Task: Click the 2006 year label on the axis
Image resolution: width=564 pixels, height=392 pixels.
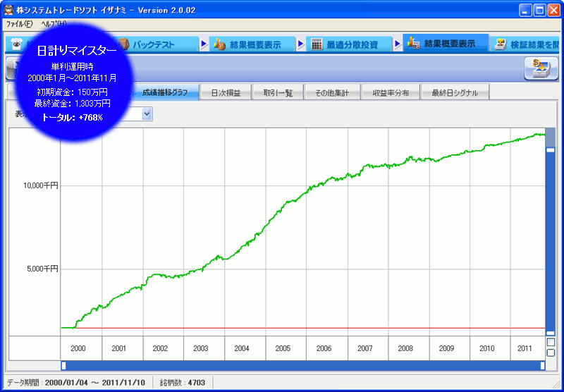Action: click(x=324, y=348)
